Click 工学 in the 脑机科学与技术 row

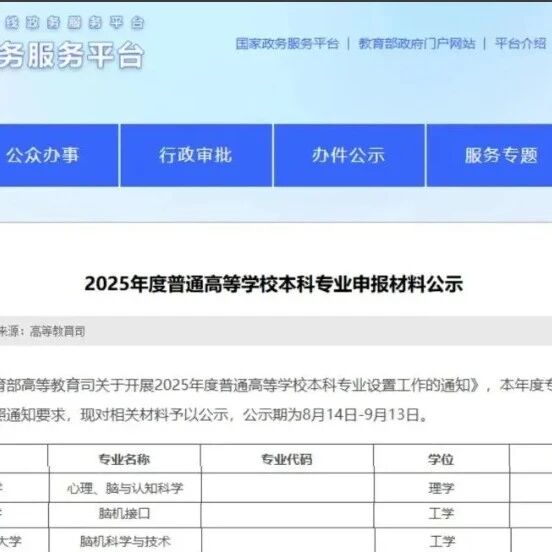[x=442, y=541]
